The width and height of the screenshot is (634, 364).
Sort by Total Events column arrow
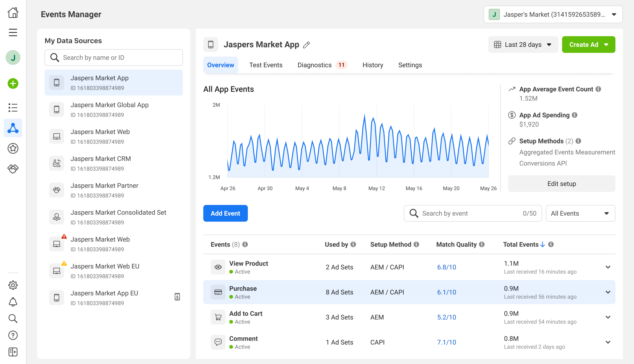(542, 244)
